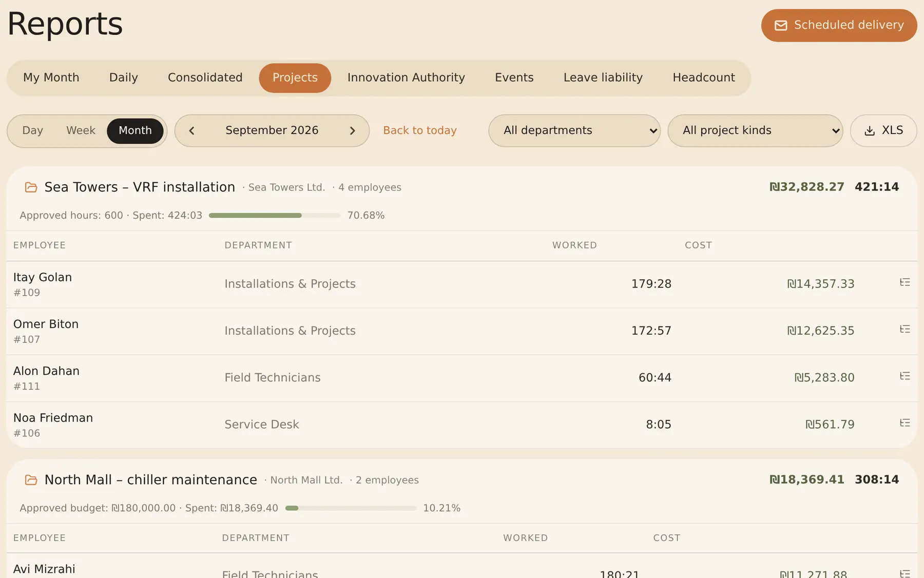Viewport: 924px width, 578px height.
Task: Click the ₪5,283.80 cost value
Action: point(824,378)
